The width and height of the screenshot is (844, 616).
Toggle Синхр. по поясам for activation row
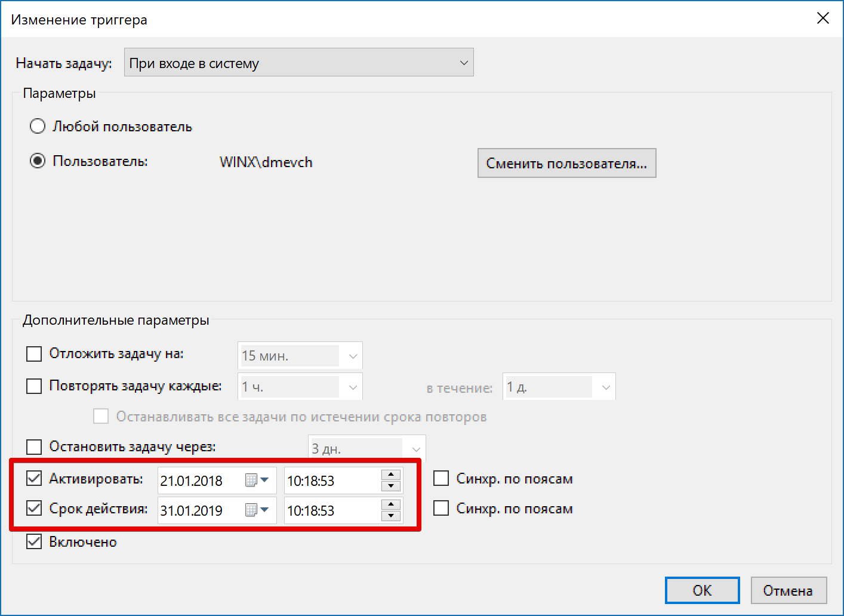[441, 478]
